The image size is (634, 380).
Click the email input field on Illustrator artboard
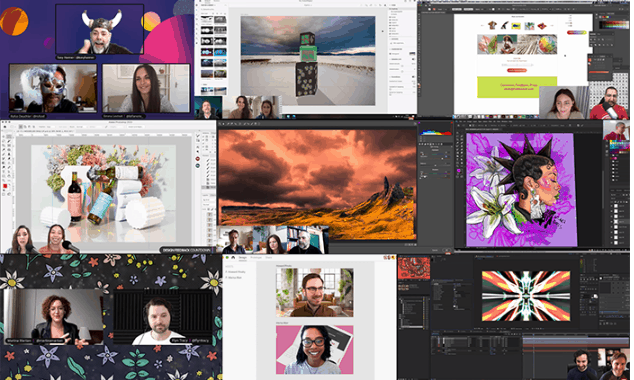517,64
